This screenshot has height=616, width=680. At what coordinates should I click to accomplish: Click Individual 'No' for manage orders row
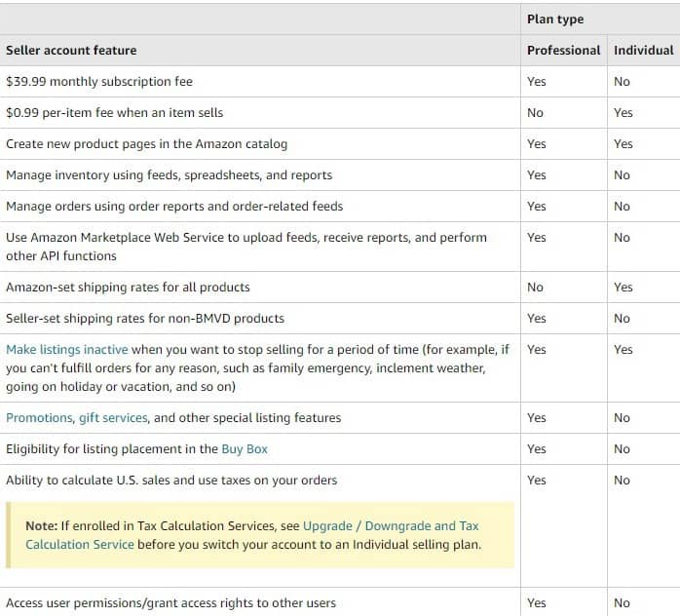click(622, 207)
